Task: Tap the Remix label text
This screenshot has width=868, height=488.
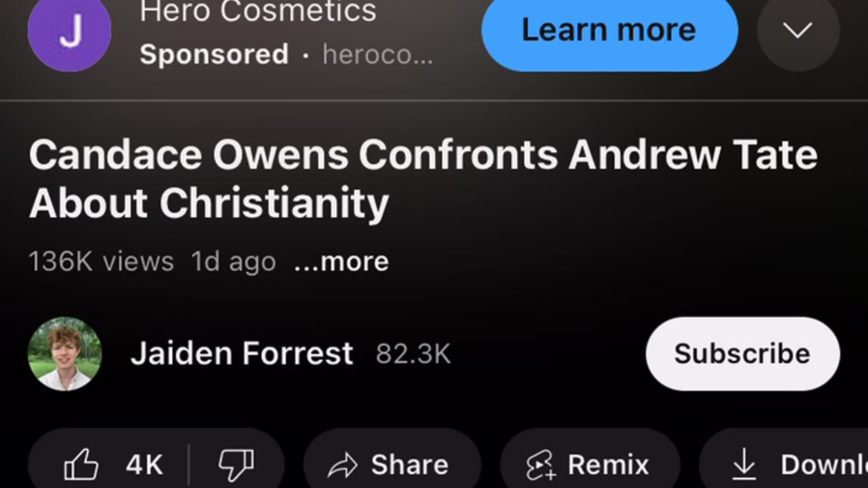Action: click(608, 466)
